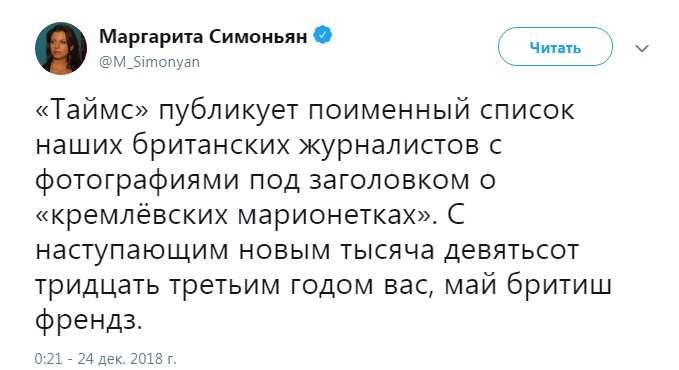Click the phrase поименный список
This screenshot has width=679, height=370.
click(441, 112)
